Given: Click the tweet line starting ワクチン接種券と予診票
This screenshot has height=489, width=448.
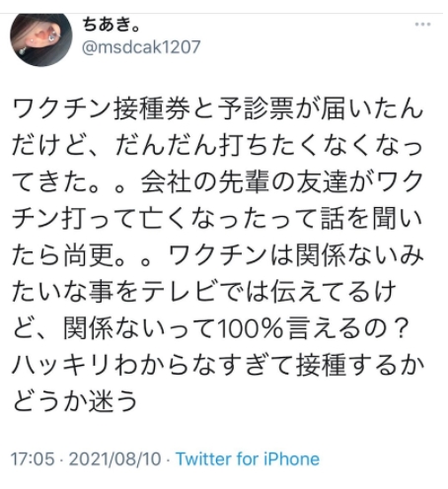Looking at the screenshot, I should [x=217, y=108].
